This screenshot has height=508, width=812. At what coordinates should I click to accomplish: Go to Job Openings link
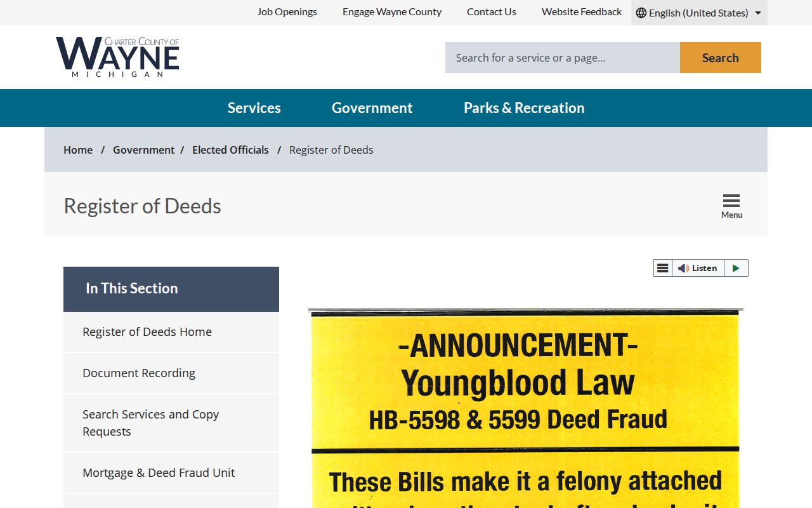(287, 12)
